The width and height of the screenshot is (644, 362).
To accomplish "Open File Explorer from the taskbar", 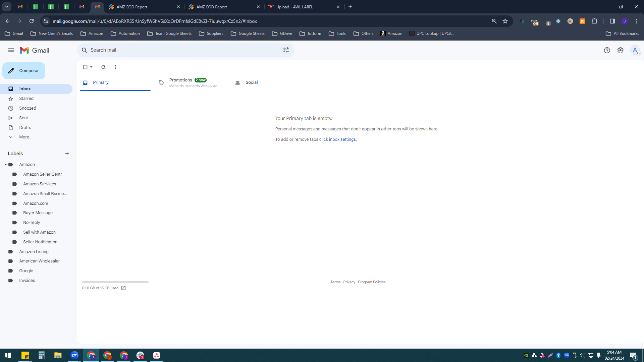I will coord(58,355).
